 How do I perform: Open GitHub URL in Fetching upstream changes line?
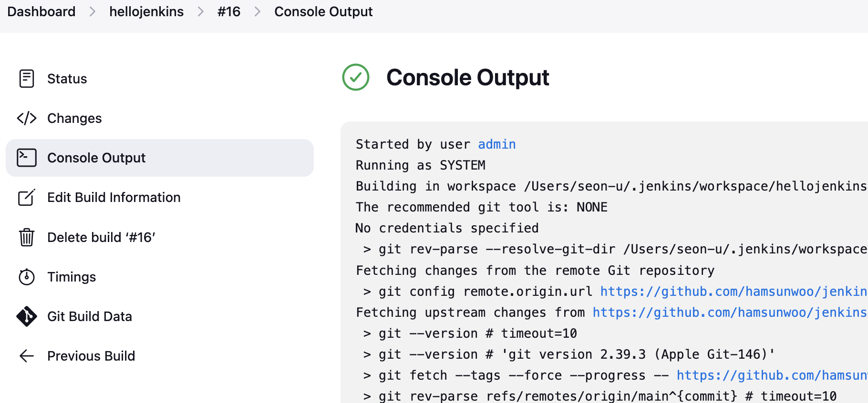[730, 312]
